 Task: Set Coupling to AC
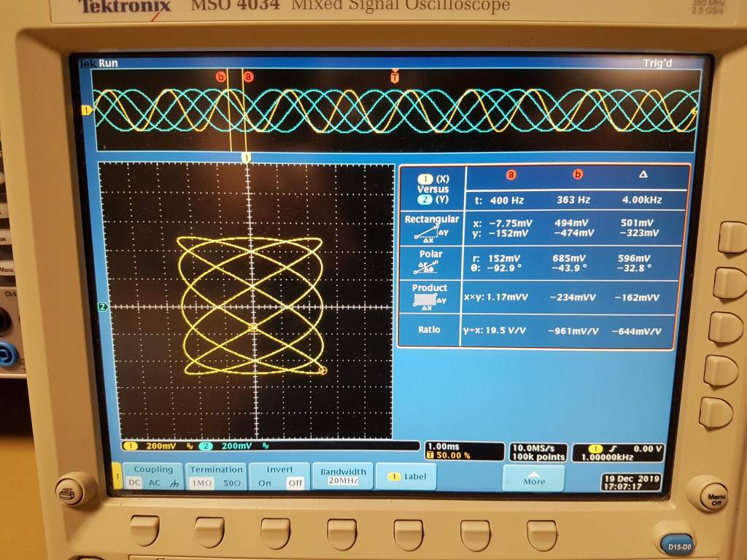[x=155, y=483]
